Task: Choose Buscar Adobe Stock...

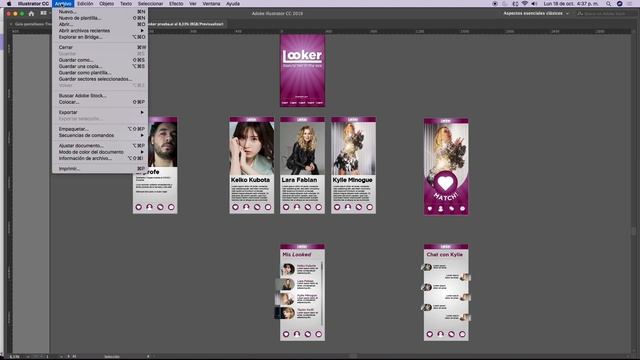Action: click(x=100, y=96)
